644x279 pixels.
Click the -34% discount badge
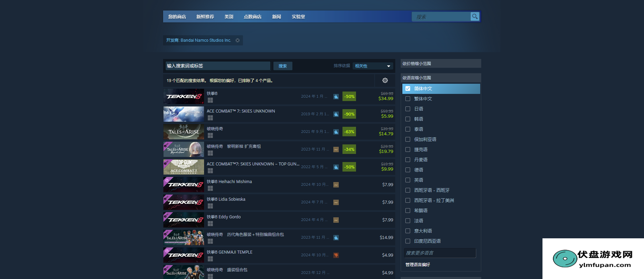(x=349, y=150)
